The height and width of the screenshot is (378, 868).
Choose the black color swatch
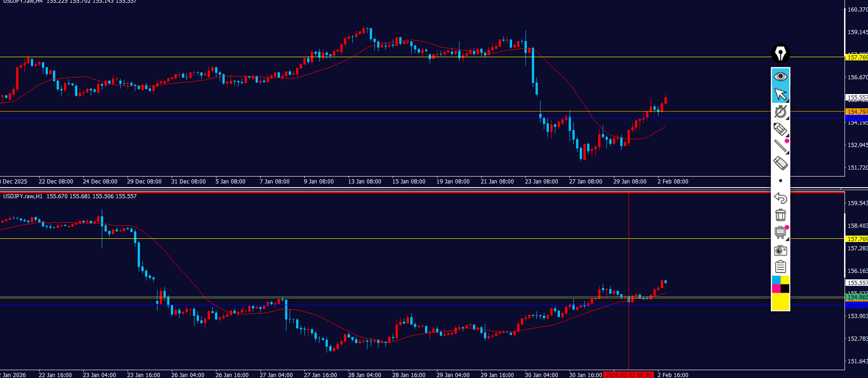(785, 289)
